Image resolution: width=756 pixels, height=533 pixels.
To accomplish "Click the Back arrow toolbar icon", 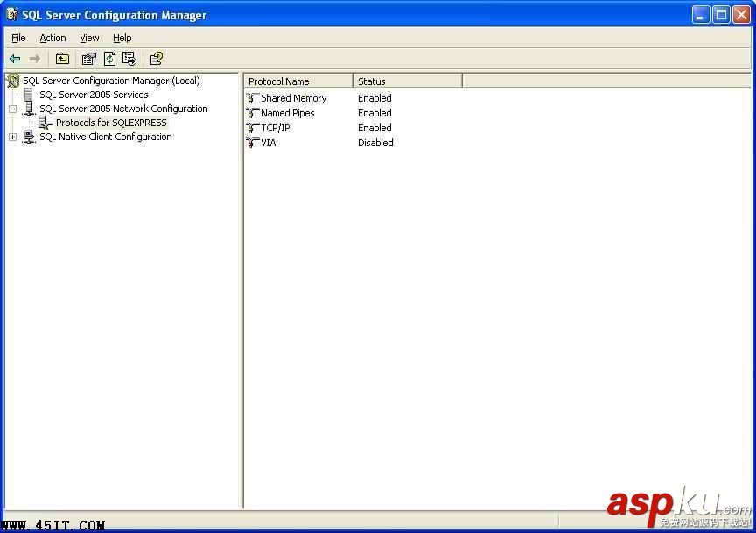I will pos(15,59).
